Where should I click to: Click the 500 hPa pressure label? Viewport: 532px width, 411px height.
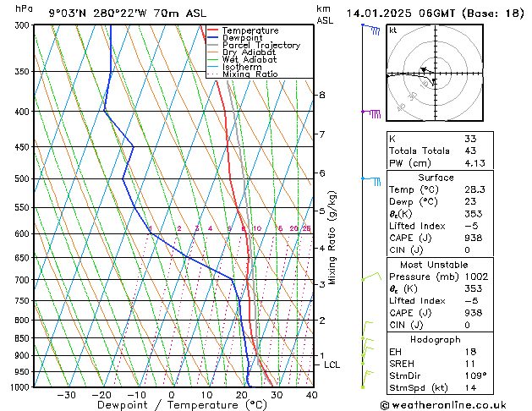click(22, 178)
